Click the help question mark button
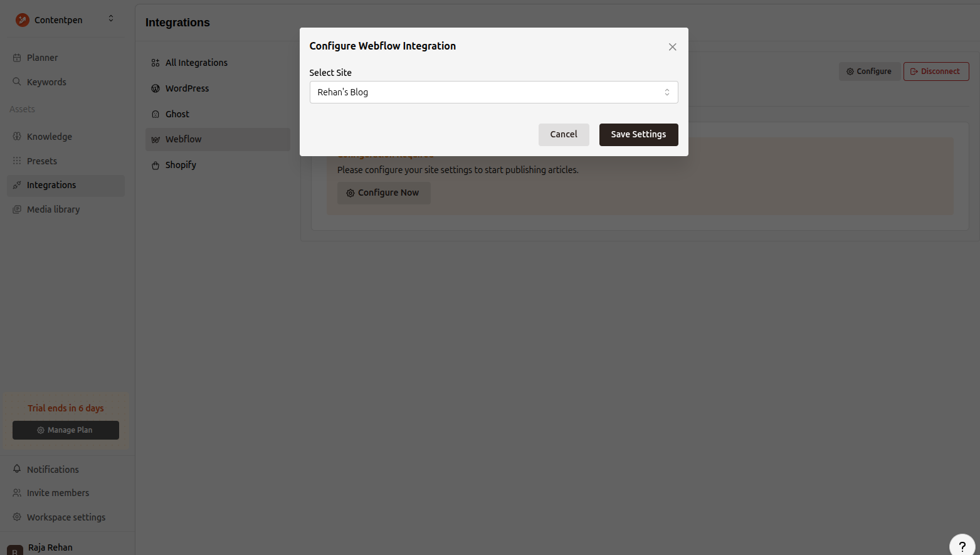 962,546
